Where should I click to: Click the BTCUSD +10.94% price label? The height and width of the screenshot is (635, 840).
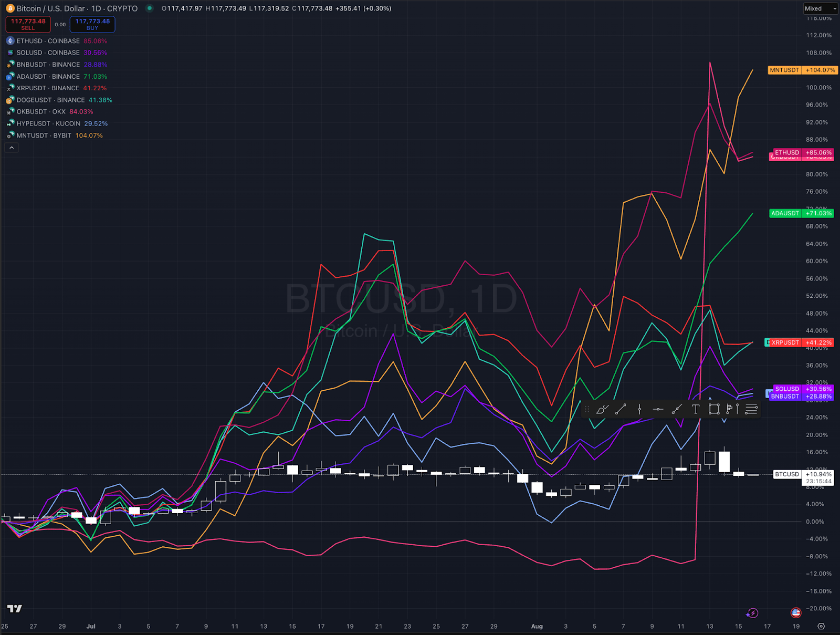803,474
